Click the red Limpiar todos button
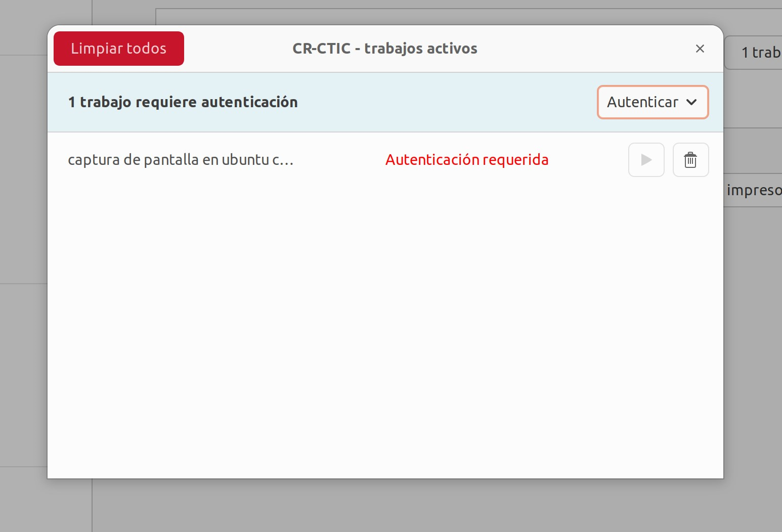The image size is (782, 532). 119,49
